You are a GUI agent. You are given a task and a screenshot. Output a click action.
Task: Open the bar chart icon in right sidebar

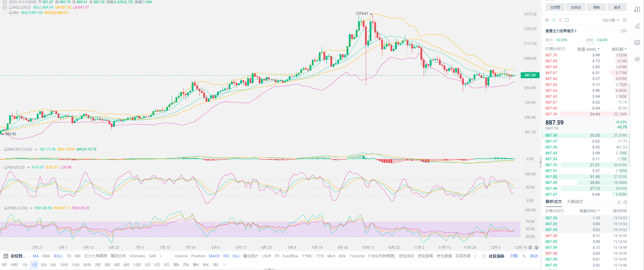point(637,42)
